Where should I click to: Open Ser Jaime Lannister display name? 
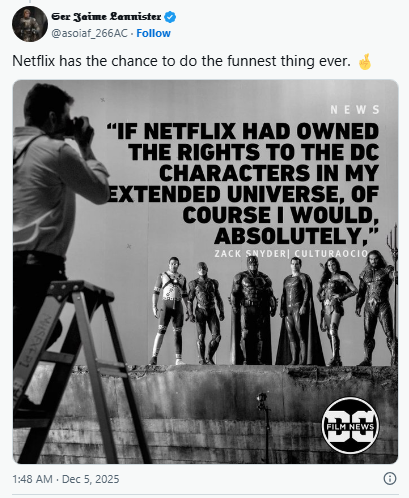106,16
